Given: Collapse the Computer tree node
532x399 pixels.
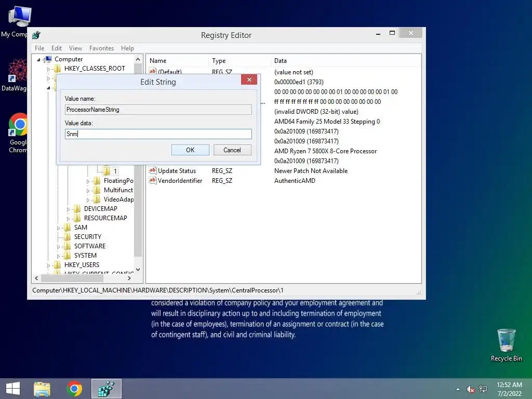Looking at the screenshot, I should coord(38,60).
